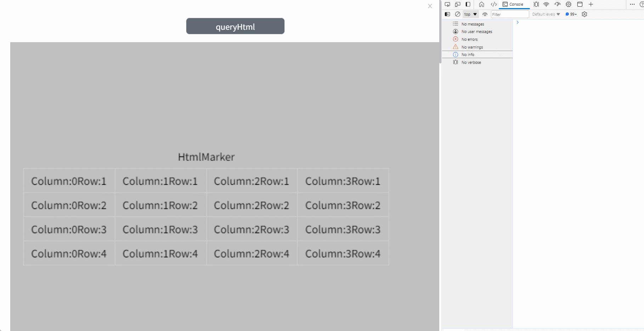
Task: Hide the console sidebar
Action: click(x=447, y=14)
